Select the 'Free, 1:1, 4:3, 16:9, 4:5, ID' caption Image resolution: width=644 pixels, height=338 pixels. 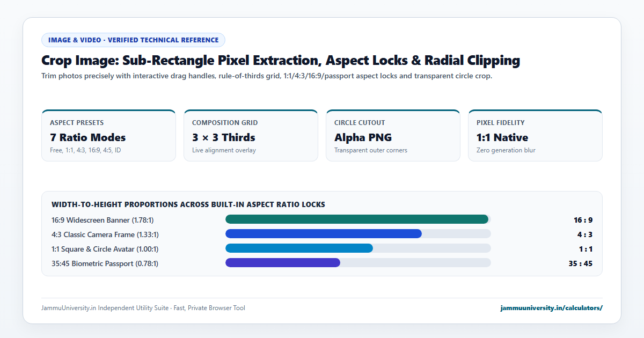[85, 150]
